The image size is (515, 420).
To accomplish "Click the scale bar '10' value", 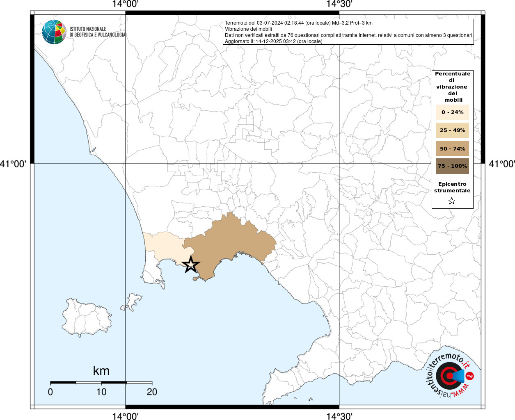I will (x=101, y=392).
